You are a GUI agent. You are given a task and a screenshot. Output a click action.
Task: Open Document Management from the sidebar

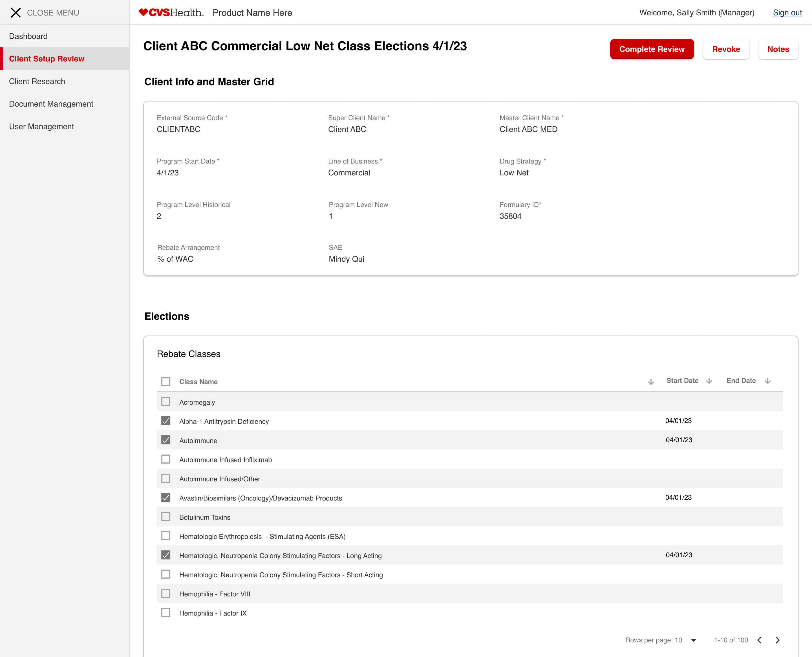coord(51,104)
